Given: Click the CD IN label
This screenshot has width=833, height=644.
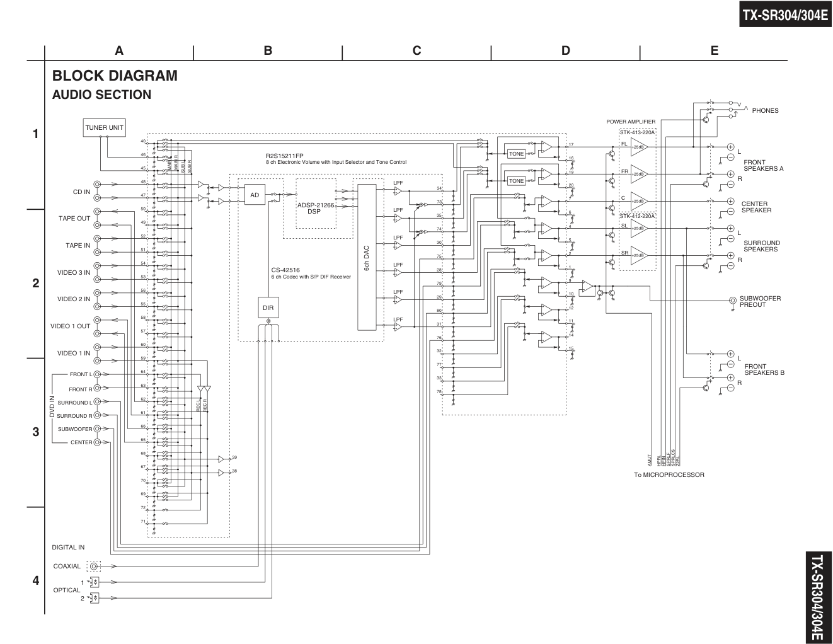Looking at the screenshot, I should coord(81,192).
